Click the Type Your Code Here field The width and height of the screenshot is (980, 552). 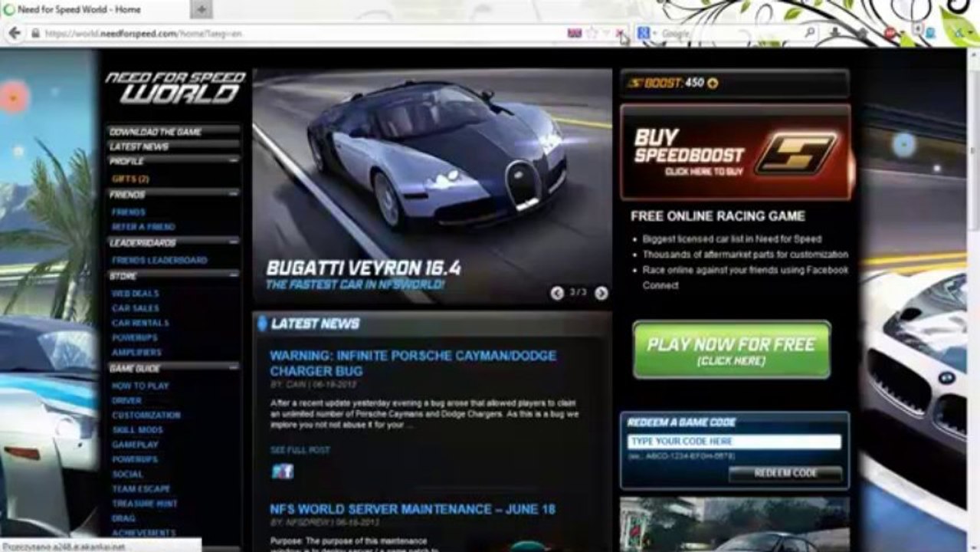(734, 442)
